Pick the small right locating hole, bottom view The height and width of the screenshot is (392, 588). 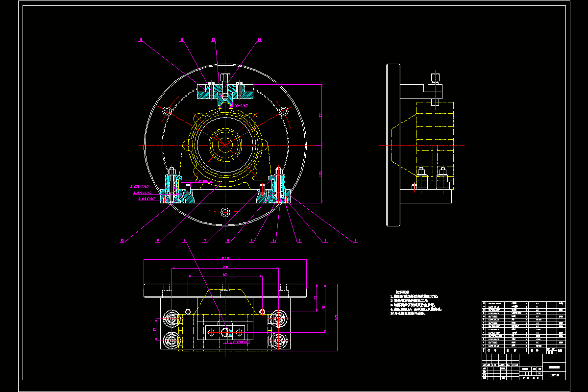tap(263, 312)
